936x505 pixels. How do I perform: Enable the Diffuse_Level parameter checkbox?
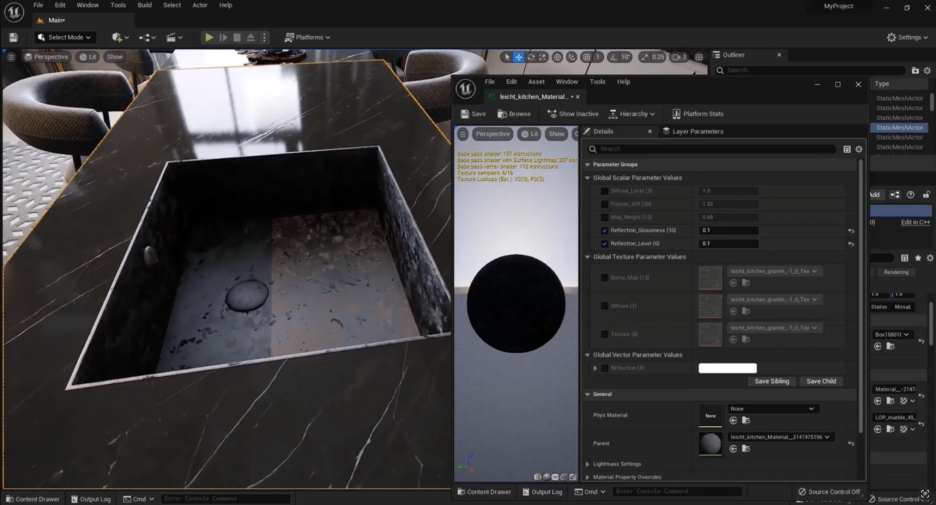(604, 190)
